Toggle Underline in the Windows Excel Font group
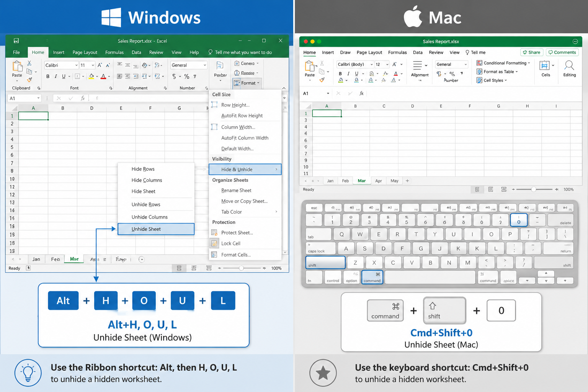 pyautogui.click(x=64, y=76)
